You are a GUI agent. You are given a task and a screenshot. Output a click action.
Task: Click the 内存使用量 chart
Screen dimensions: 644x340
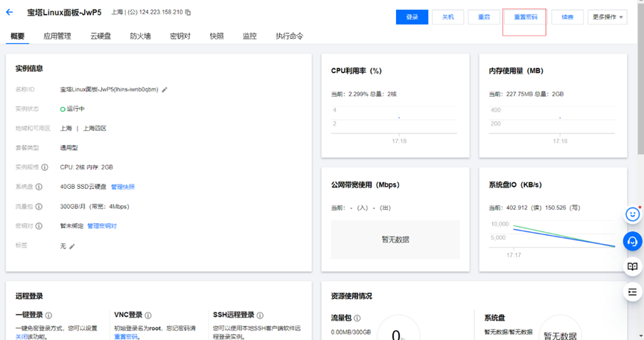(552, 125)
